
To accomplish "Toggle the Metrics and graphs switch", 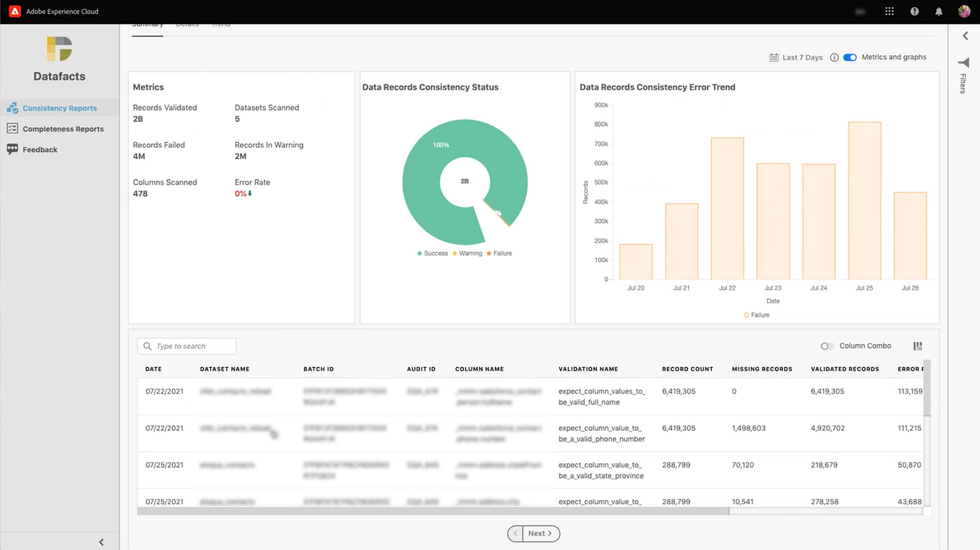I will (850, 57).
